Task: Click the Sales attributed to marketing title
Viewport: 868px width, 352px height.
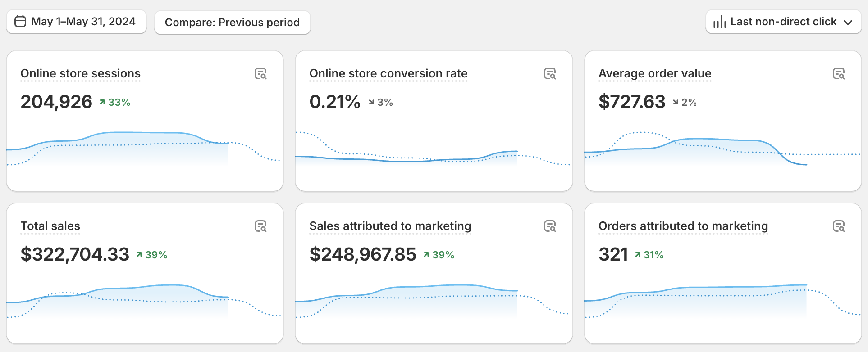Action: 390,226
